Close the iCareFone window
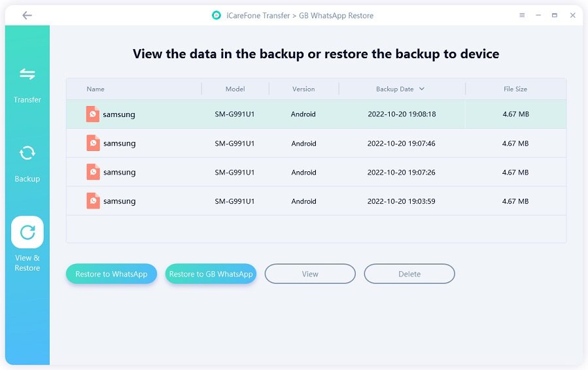 (x=572, y=16)
